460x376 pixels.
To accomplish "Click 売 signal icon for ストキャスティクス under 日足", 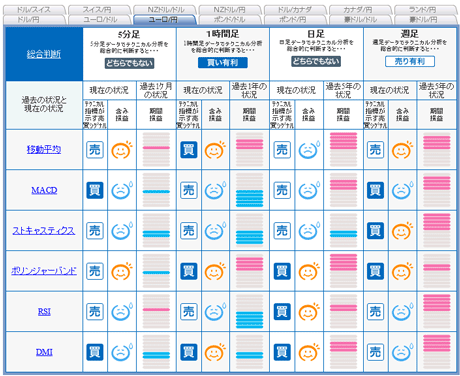I will pyautogui.click(x=282, y=231).
